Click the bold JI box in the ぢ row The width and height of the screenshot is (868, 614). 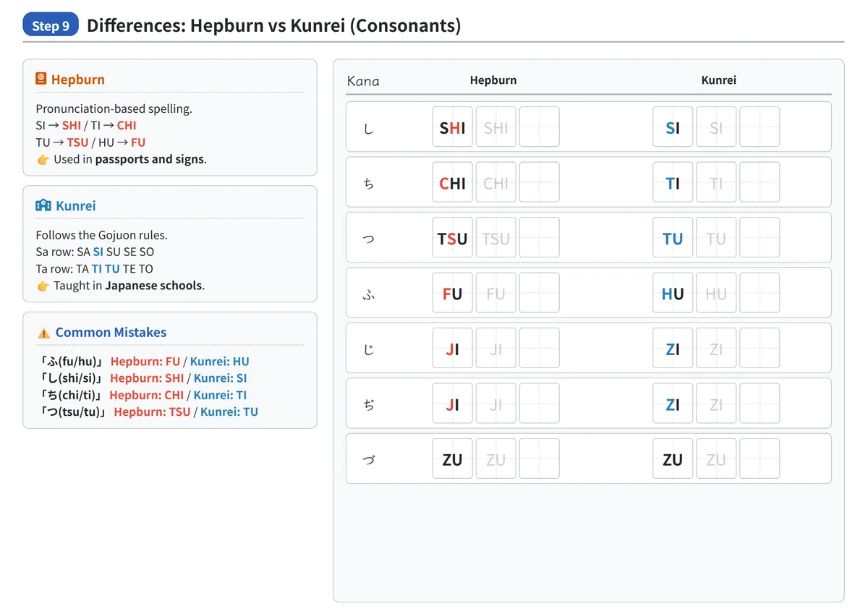pos(453,404)
